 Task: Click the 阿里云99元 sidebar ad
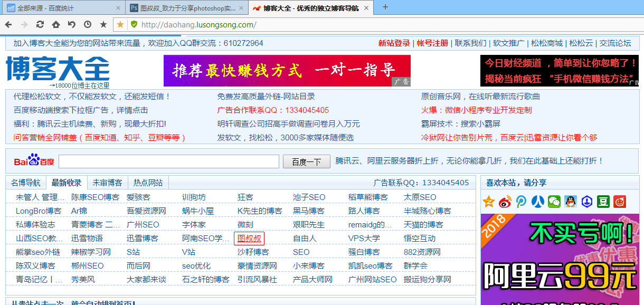point(560,259)
